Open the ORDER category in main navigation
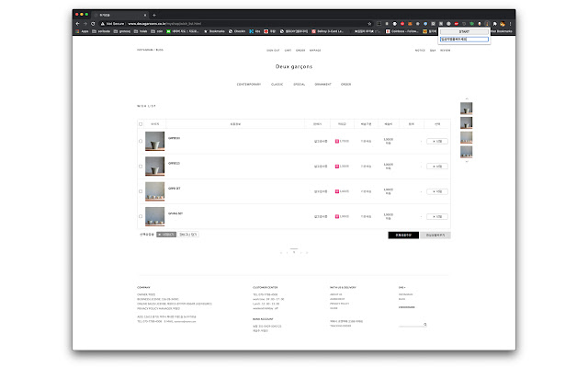The height and width of the screenshot is (368, 588). tap(345, 85)
